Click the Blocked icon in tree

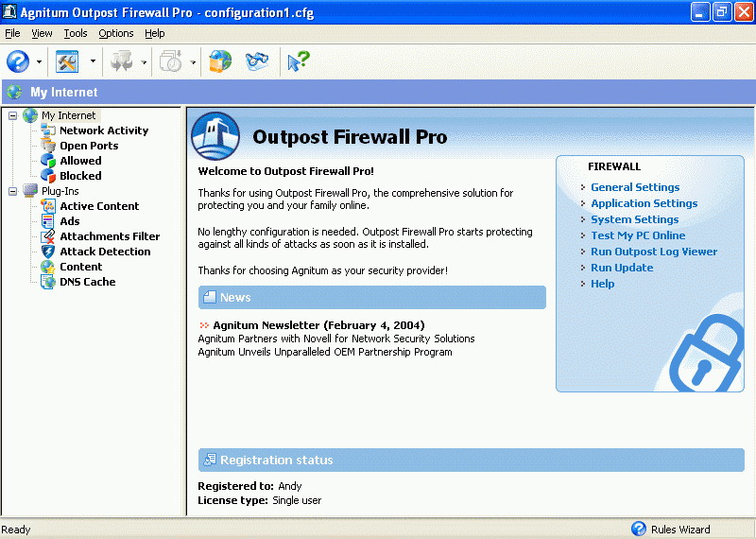point(48,176)
